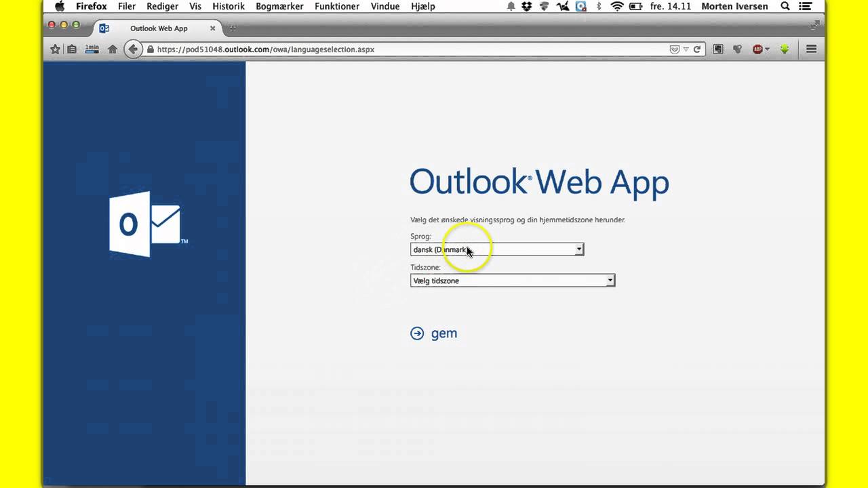Open the Apple menu

tap(59, 6)
